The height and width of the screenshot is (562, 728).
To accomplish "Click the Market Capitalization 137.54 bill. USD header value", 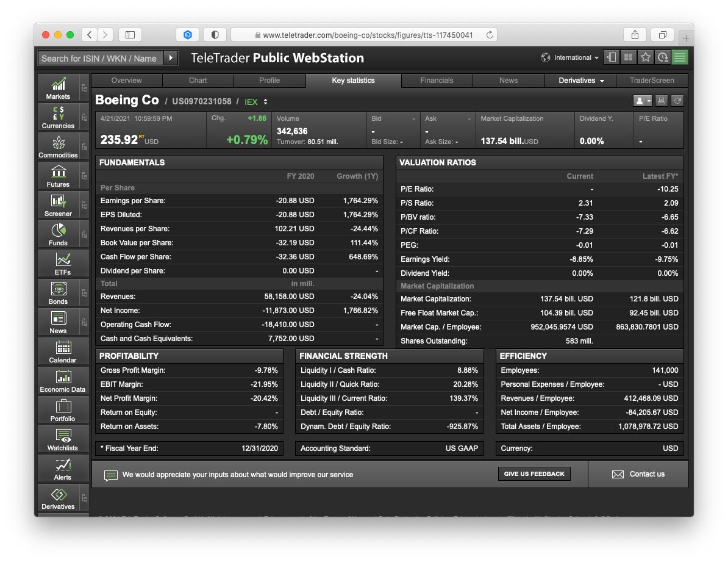I will pyautogui.click(x=509, y=141).
